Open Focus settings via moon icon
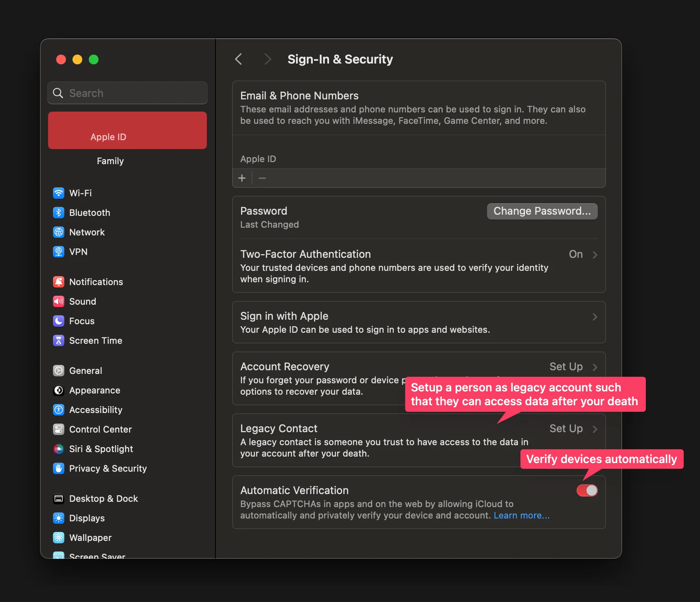 (x=59, y=321)
